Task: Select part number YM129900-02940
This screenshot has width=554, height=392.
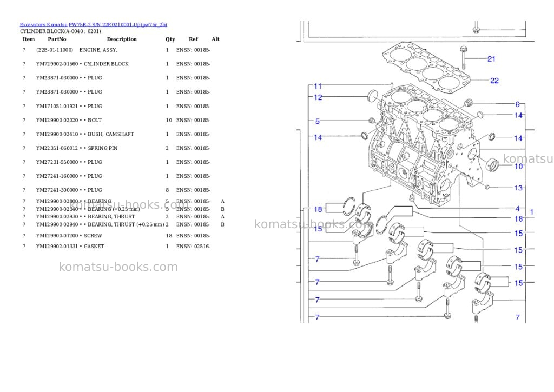Action: [57, 224]
